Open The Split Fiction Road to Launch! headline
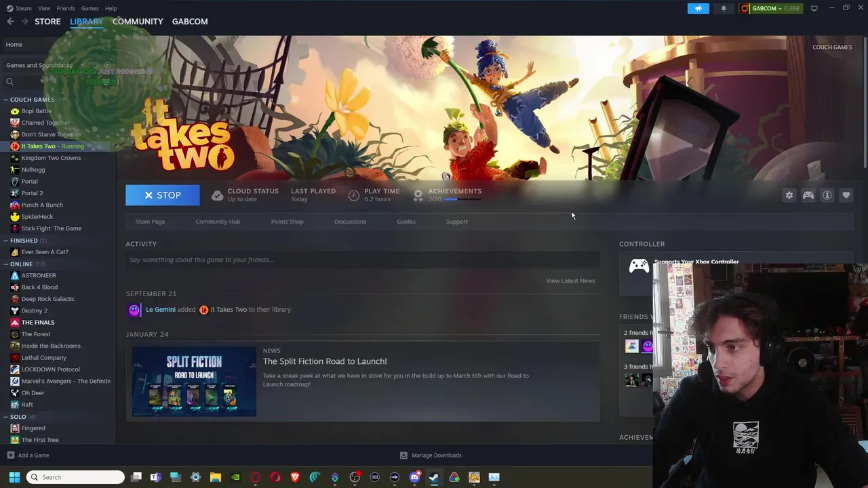Viewport: 868px width, 488px height. (x=325, y=361)
